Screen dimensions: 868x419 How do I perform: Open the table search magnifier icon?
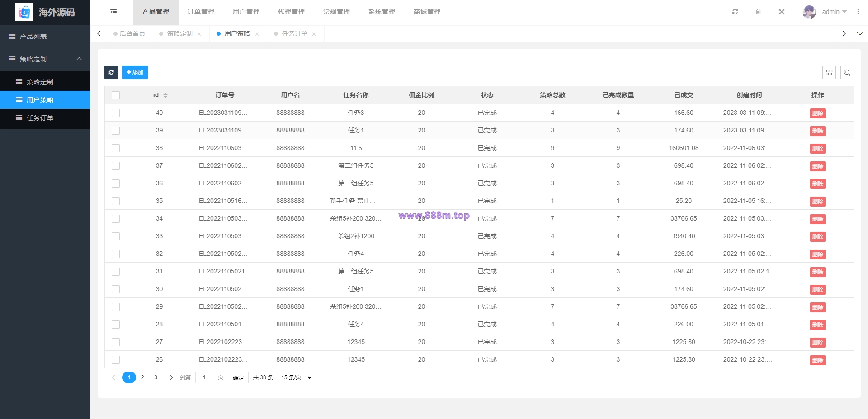[x=847, y=72]
